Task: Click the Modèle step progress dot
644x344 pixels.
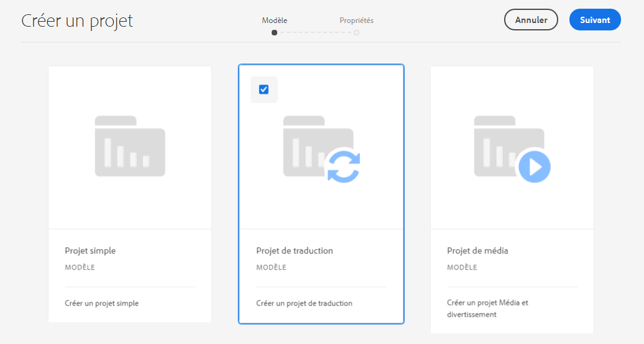Action: point(274,32)
